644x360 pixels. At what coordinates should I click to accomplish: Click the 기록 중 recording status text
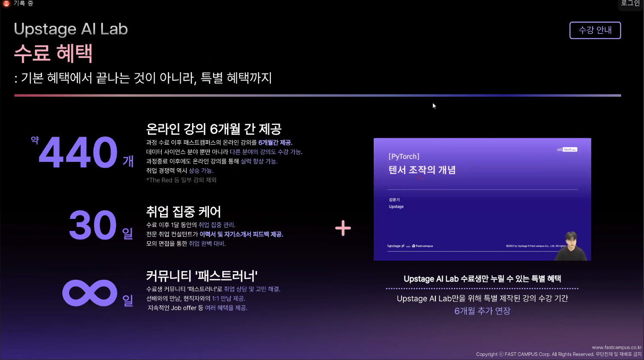[23, 3]
